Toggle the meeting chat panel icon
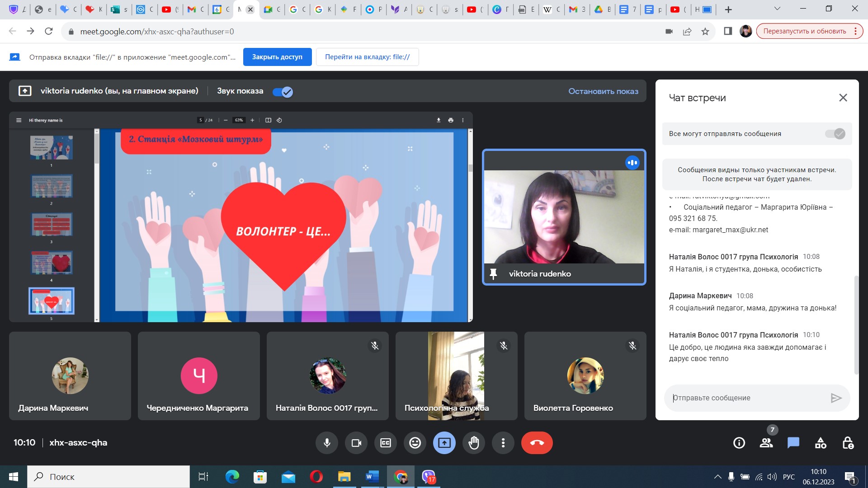This screenshot has height=488, width=868. 793,443
